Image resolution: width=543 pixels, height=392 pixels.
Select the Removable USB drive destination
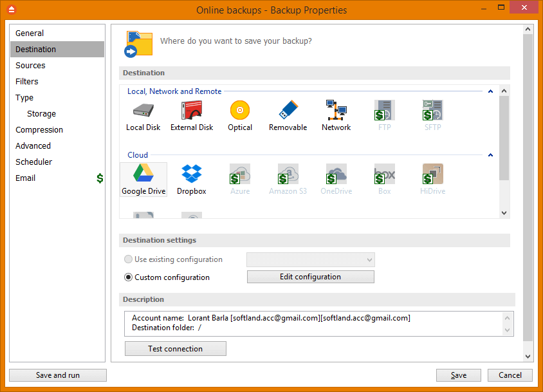click(x=288, y=116)
